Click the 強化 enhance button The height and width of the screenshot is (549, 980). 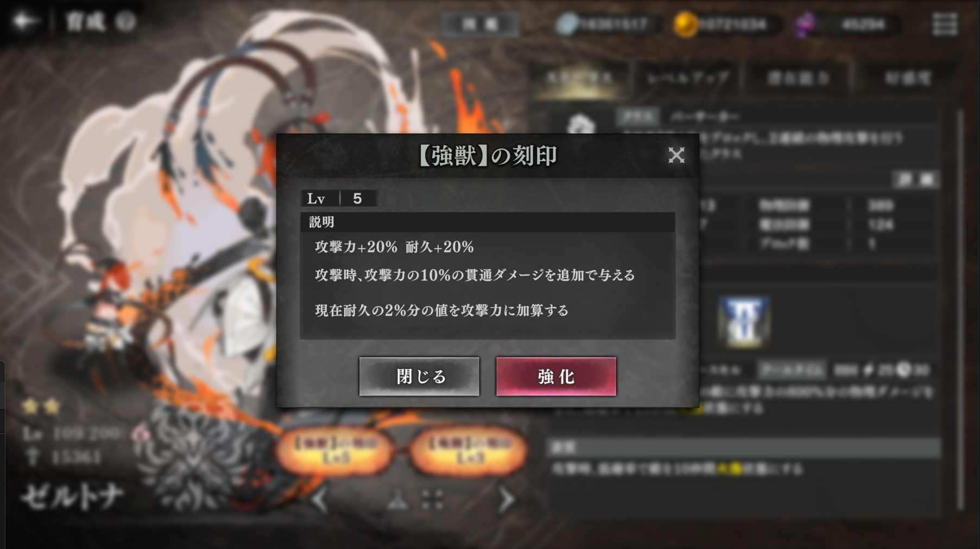coord(556,376)
